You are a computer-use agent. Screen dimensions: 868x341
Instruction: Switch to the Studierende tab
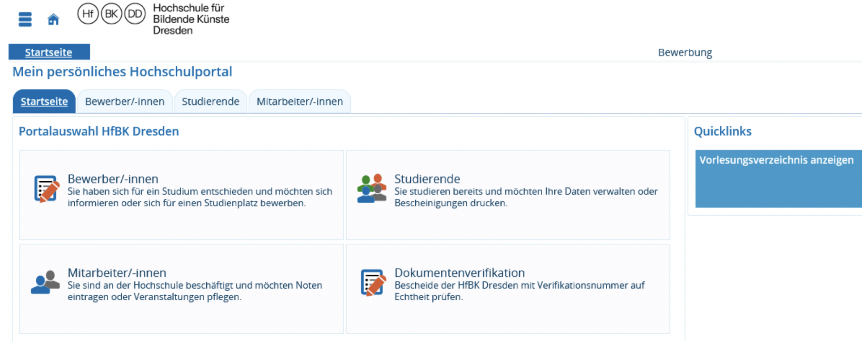pyautogui.click(x=210, y=102)
